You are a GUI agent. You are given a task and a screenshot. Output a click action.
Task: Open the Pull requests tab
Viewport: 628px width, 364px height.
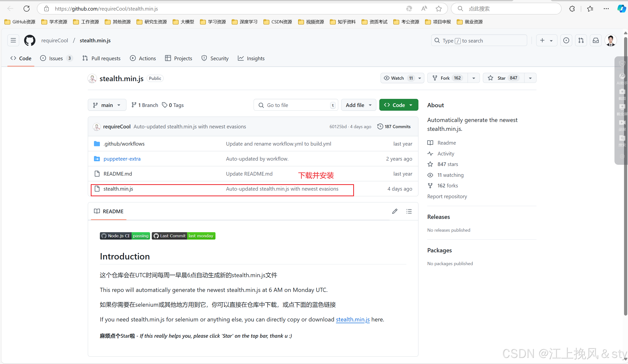pos(101,58)
